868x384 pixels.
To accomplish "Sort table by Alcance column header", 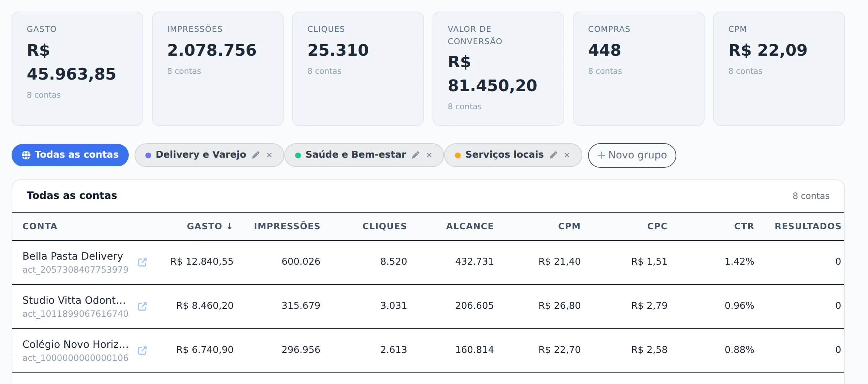I will coord(470,226).
